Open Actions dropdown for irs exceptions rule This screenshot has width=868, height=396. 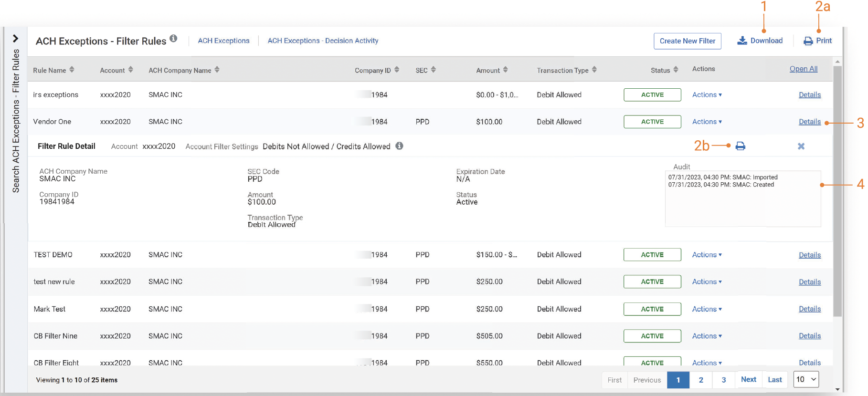[707, 95]
